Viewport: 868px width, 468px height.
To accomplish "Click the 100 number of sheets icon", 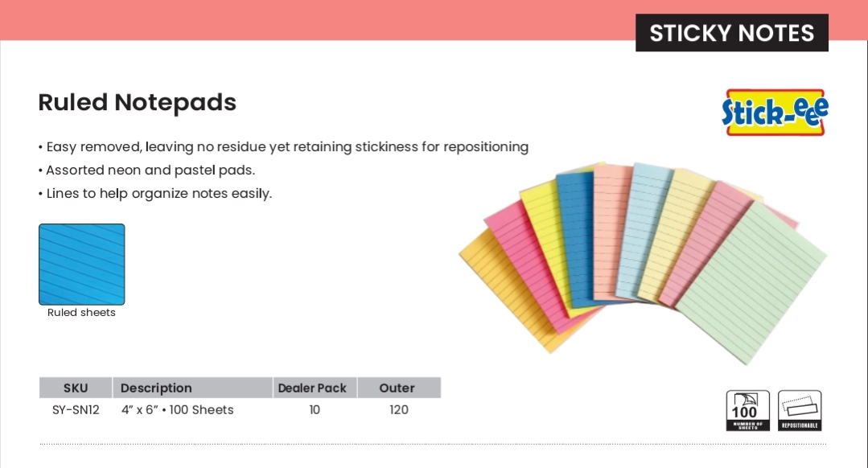I will pos(747,410).
